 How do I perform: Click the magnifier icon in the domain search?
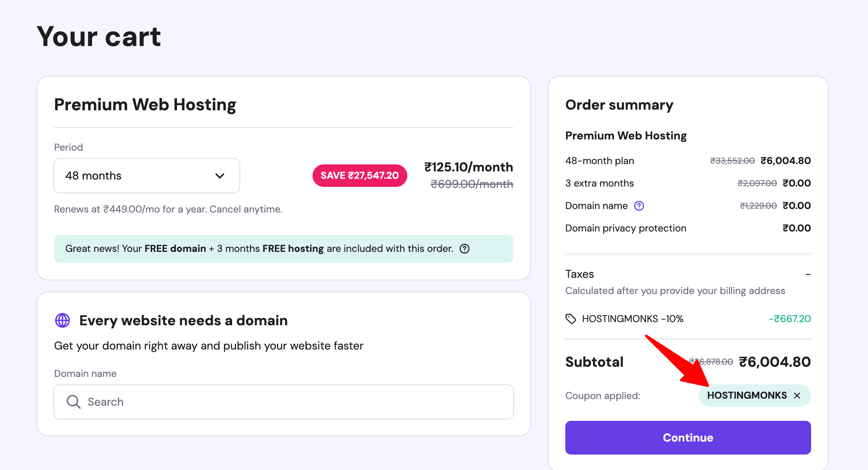73,402
